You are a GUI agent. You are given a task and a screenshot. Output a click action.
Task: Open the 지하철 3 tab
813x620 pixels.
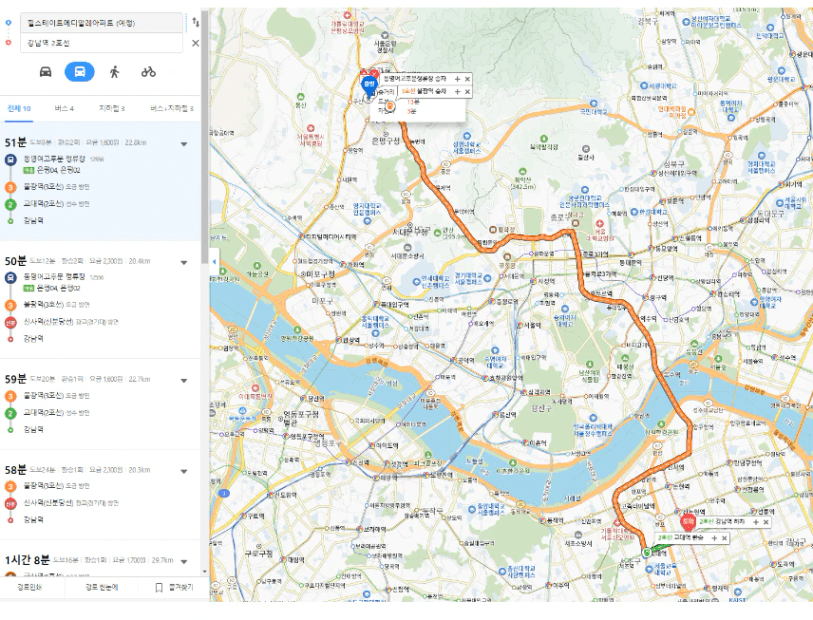point(111,108)
